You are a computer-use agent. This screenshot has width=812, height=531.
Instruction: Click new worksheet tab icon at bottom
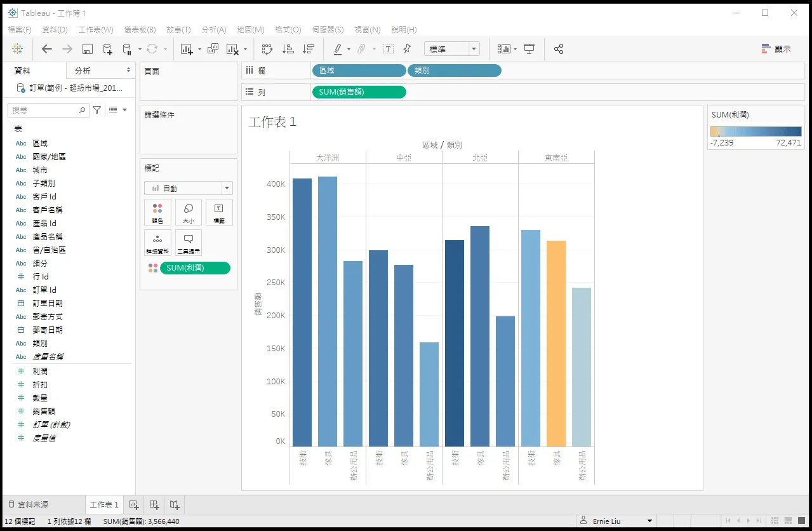coord(133,505)
